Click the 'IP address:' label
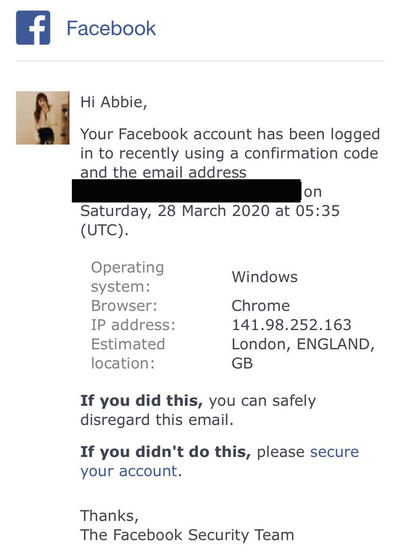 (x=133, y=325)
